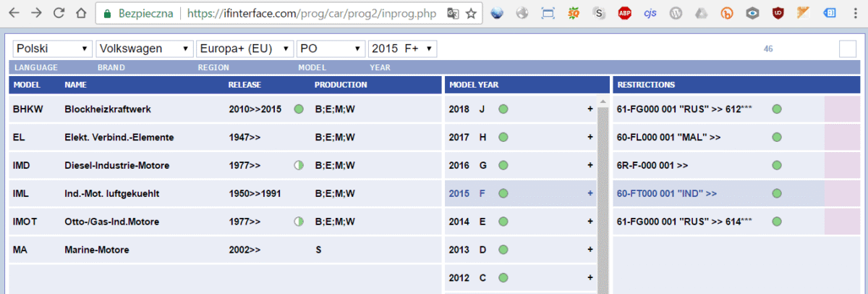Open the Polski language dropdown
868x294 pixels.
pos(53,49)
